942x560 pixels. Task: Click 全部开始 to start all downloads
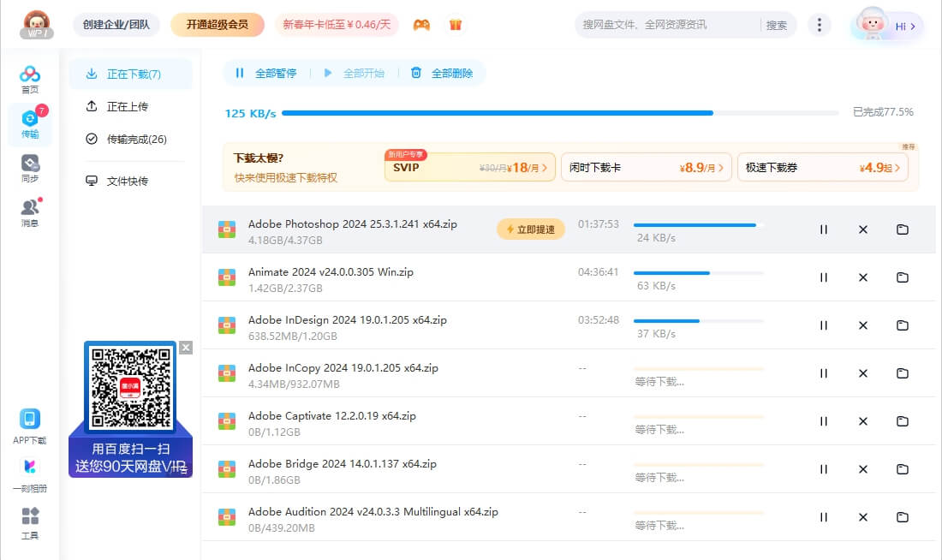[354, 74]
